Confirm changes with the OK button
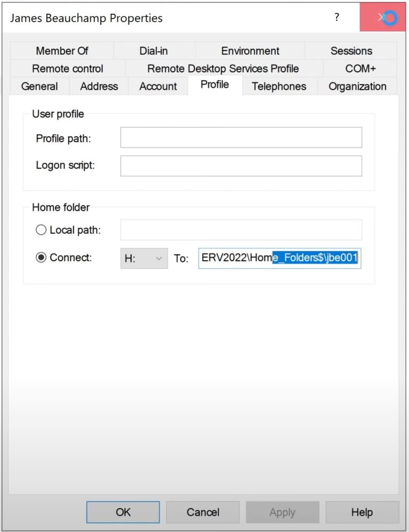This screenshot has height=532, width=409. (x=123, y=512)
